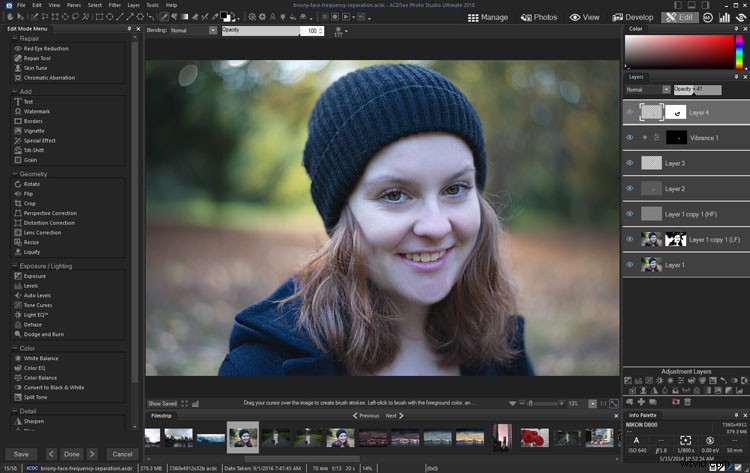Collapse the Exposure / Lighting group
This screenshot has width=750, height=473.
click(x=14, y=266)
